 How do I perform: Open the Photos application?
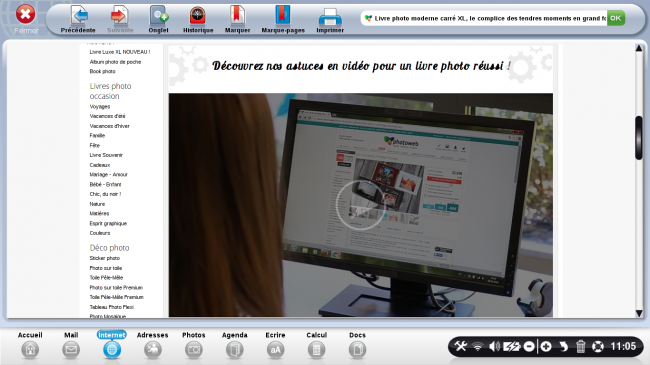pyautogui.click(x=194, y=345)
